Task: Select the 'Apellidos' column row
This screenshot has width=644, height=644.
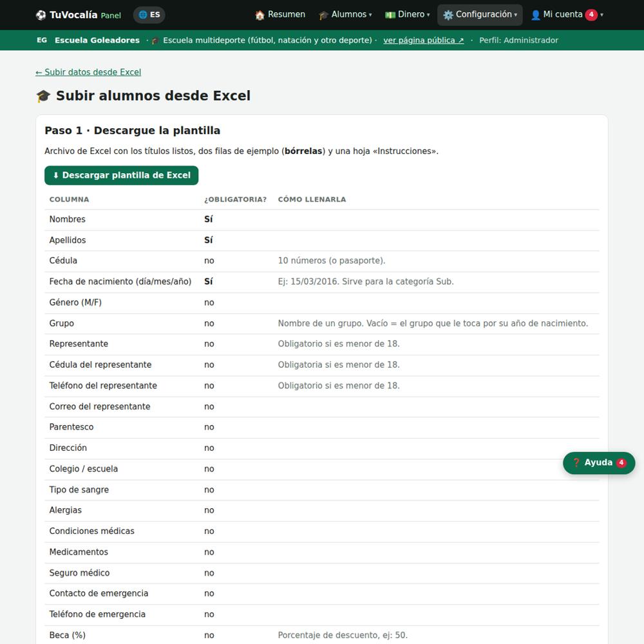Action: (x=321, y=240)
